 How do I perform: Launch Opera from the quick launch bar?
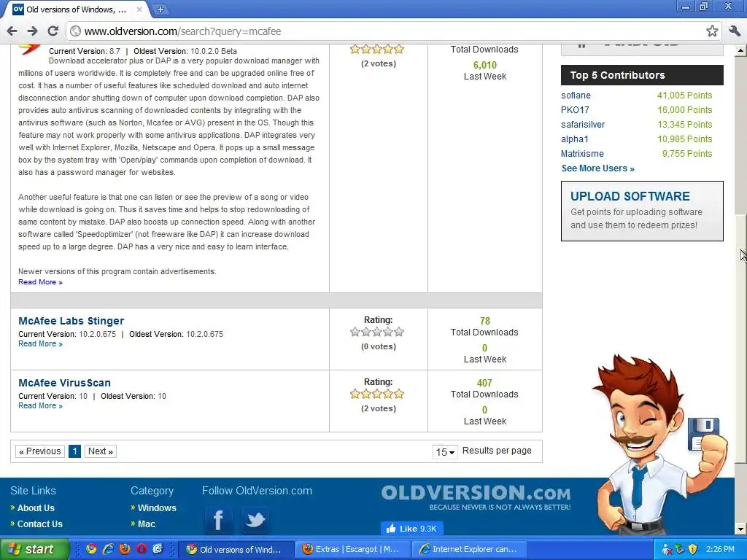point(142,549)
